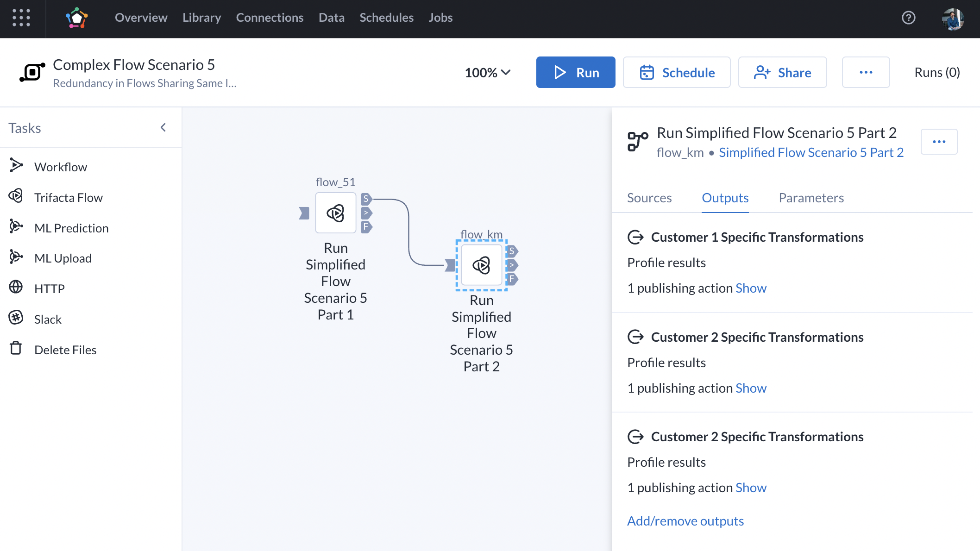
Task: Click the Alteryx logo icon
Action: [x=77, y=18]
